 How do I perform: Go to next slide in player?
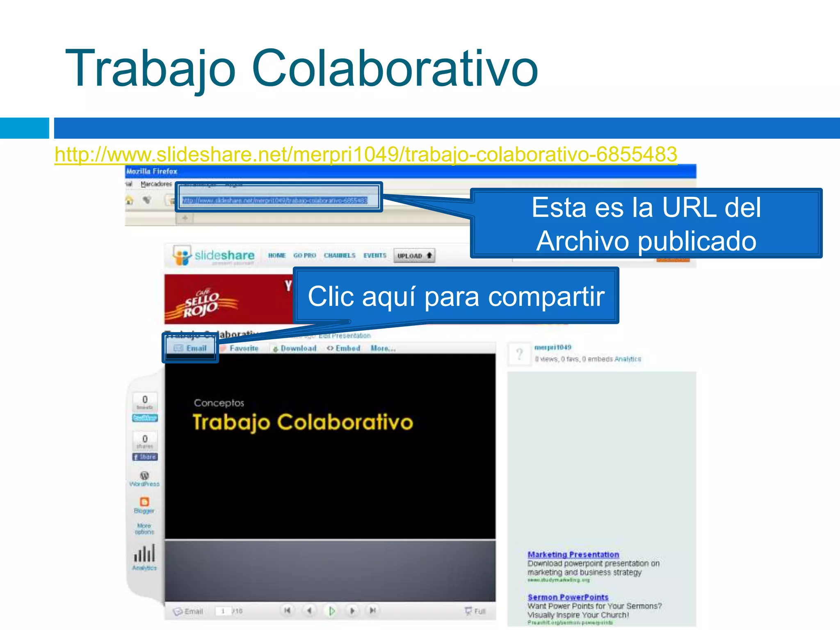(352, 611)
